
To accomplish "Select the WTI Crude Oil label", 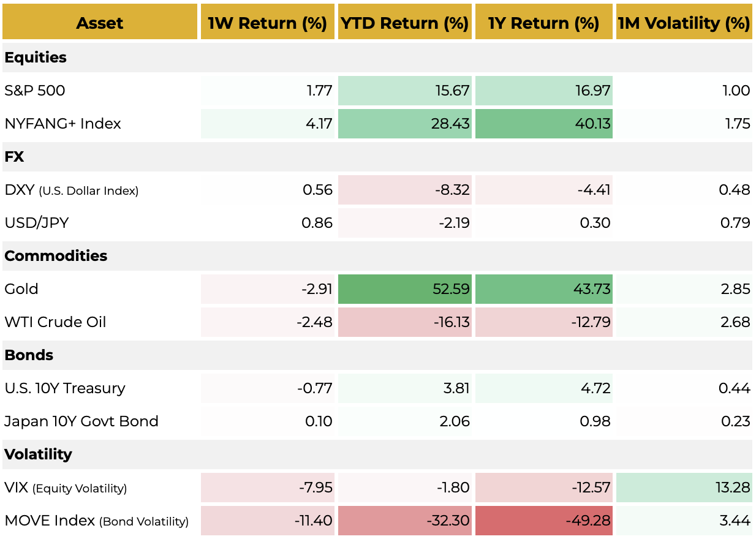I will click(x=55, y=322).
